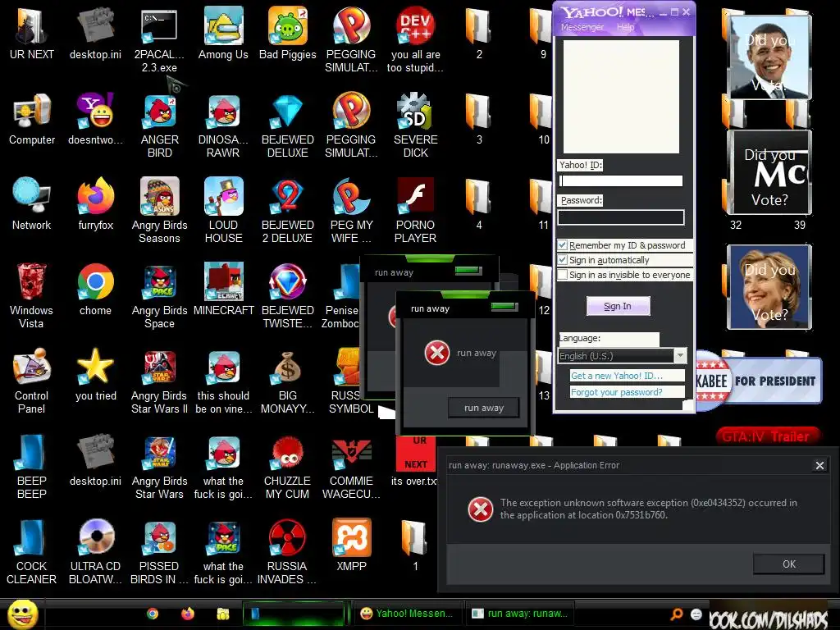Screen dimensions: 840x630
Task: Click the 'FOR PRESIDENT' banner gadget
Action: [759, 381]
